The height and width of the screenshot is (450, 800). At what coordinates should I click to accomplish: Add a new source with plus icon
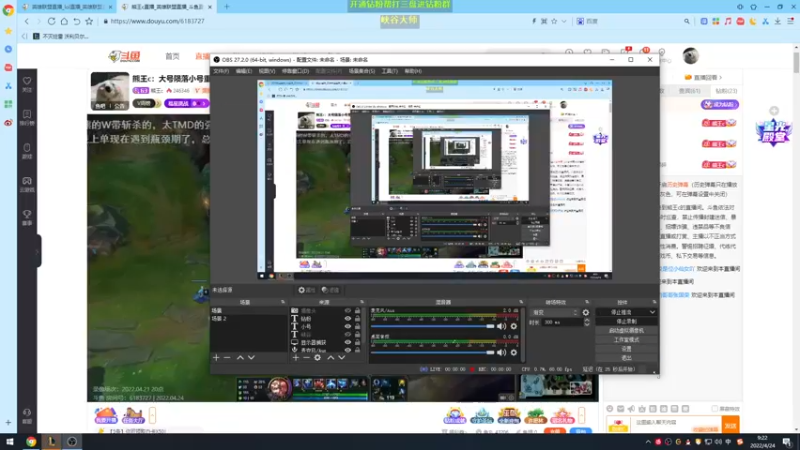(295, 358)
